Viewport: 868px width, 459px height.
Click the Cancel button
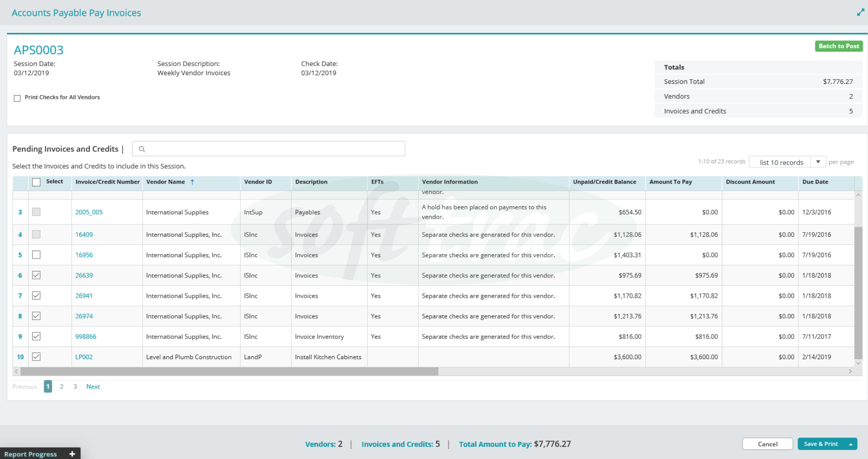[767, 444]
